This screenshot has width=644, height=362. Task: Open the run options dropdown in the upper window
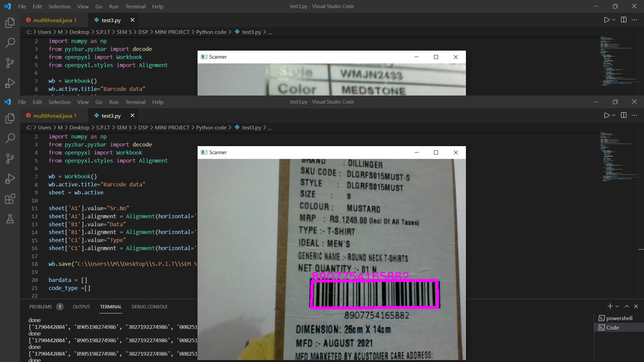(x=614, y=20)
